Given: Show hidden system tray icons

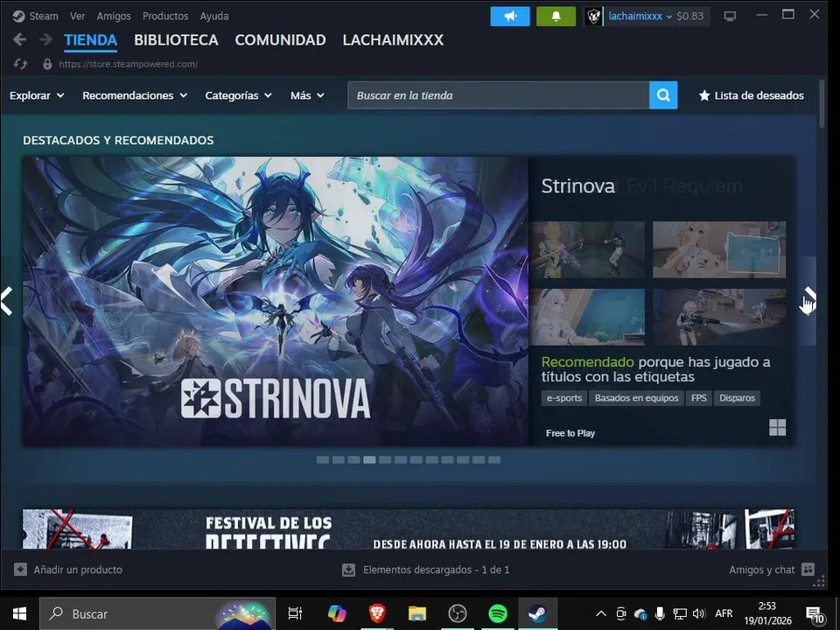Looking at the screenshot, I should [x=601, y=613].
